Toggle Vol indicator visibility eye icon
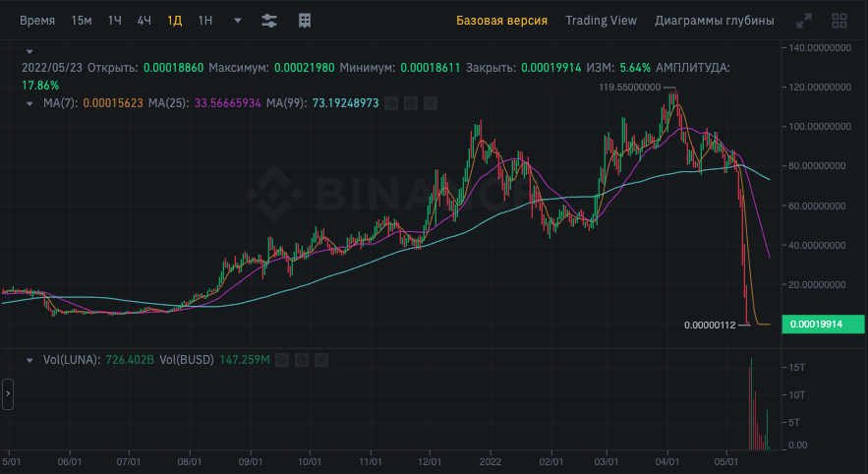This screenshot has height=474, width=868. point(283,361)
